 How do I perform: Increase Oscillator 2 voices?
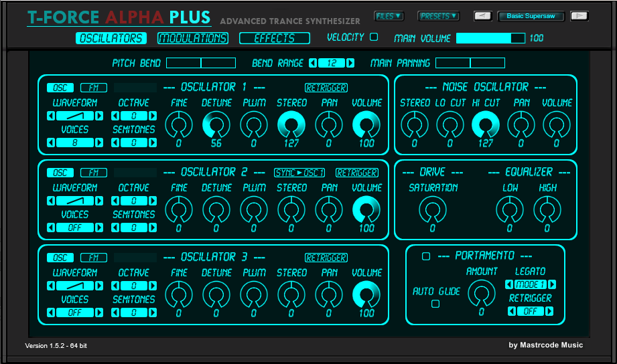99,227
